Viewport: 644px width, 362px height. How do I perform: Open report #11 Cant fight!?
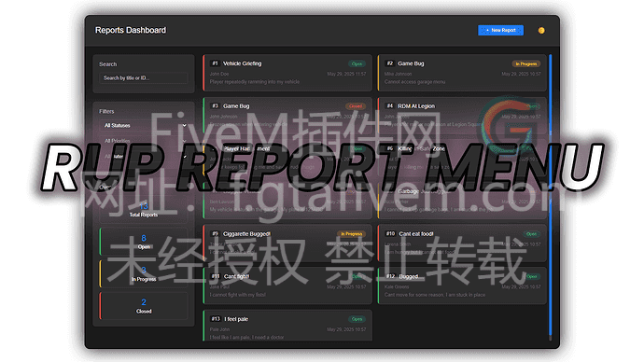point(287,285)
